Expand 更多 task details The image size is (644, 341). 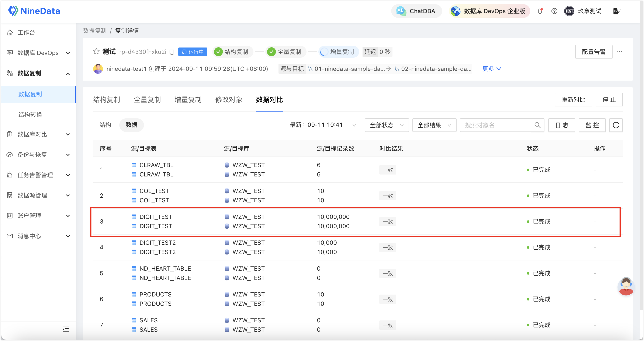pyautogui.click(x=492, y=69)
